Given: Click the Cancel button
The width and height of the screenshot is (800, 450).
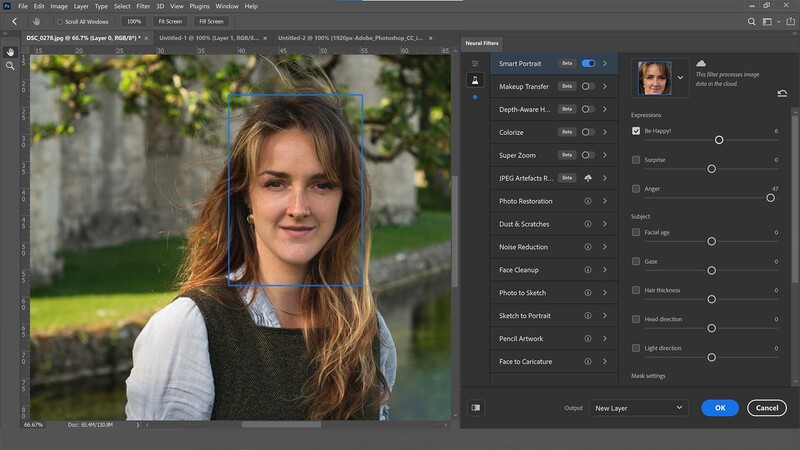Looking at the screenshot, I should [767, 408].
